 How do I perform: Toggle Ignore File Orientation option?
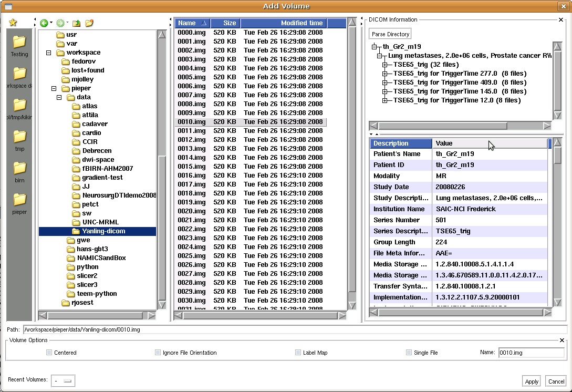pyautogui.click(x=158, y=353)
